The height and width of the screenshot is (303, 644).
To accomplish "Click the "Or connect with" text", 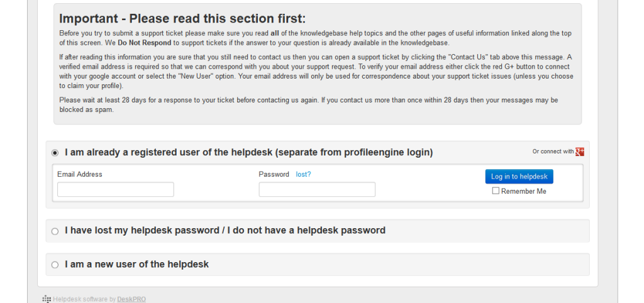I will [x=553, y=151].
